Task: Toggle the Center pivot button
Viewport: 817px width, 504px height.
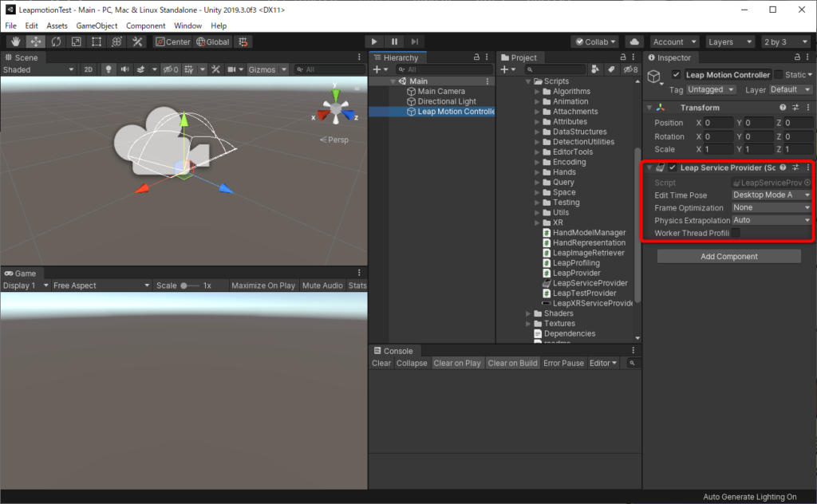Action: coord(173,41)
